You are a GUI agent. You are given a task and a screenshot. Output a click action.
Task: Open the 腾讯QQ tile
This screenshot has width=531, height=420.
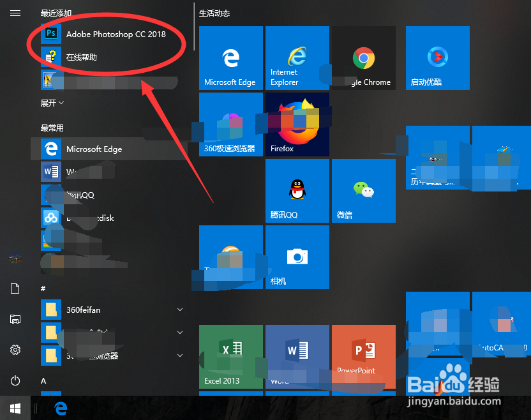[297, 191]
